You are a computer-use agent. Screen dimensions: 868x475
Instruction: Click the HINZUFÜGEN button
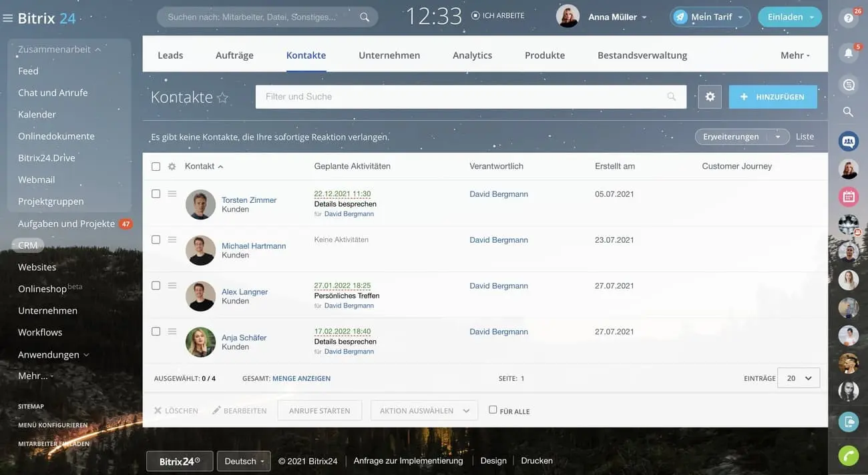point(773,97)
